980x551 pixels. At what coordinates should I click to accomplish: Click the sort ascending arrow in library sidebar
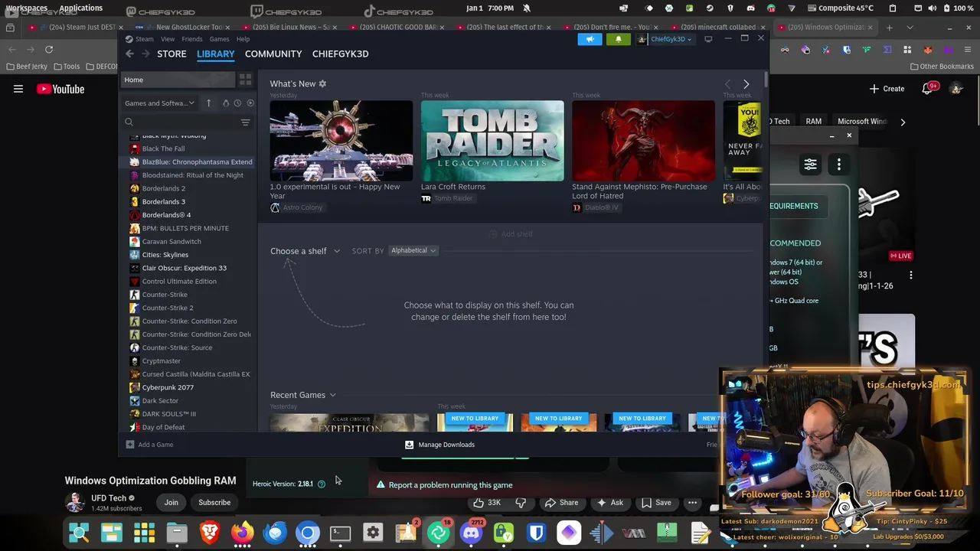click(x=208, y=103)
